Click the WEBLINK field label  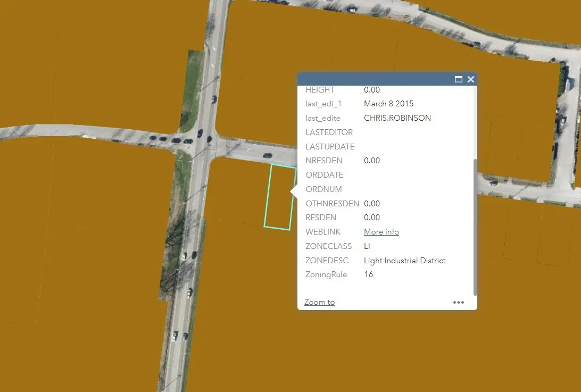point(323,232)
